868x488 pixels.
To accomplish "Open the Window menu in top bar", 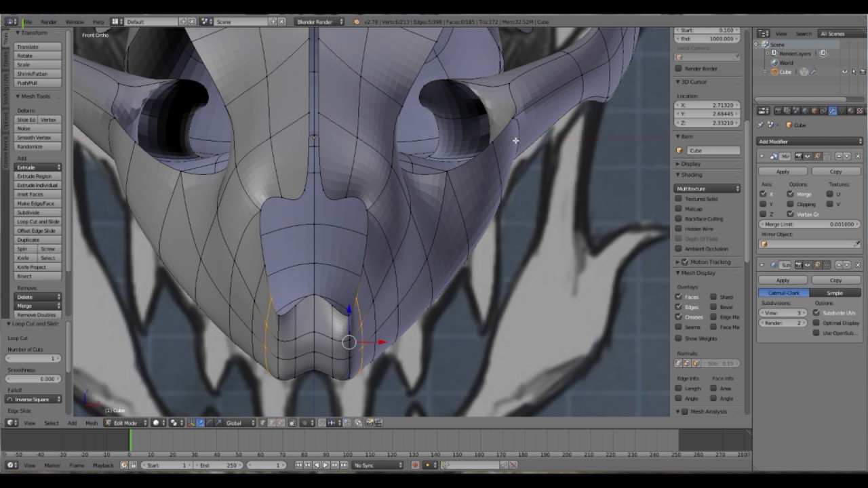I will click(75, 22).
